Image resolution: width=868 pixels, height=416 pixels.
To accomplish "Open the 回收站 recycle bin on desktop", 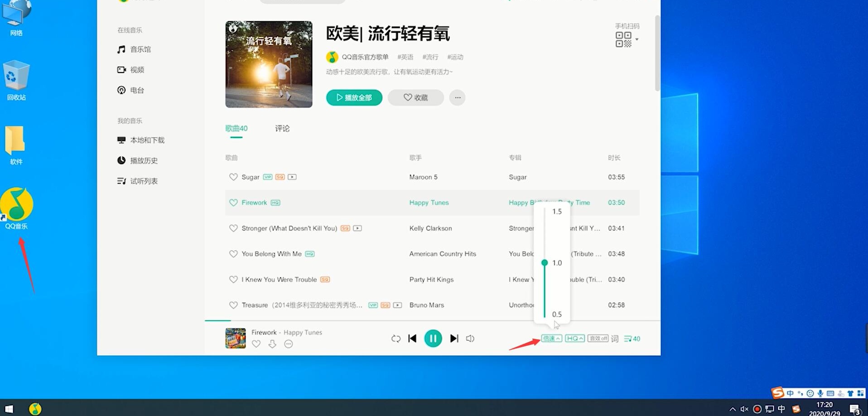I will click(16, 80).
